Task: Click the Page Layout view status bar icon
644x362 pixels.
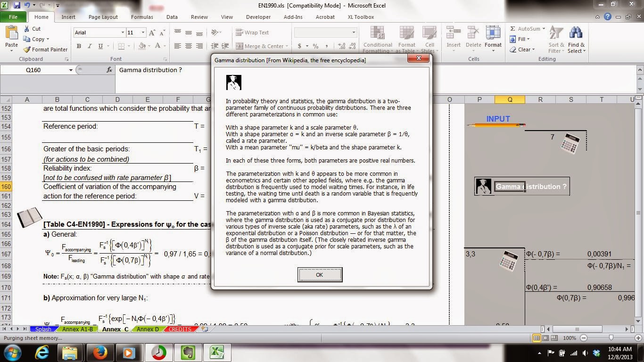Action: pyautogui.click(x=545, y=338)
